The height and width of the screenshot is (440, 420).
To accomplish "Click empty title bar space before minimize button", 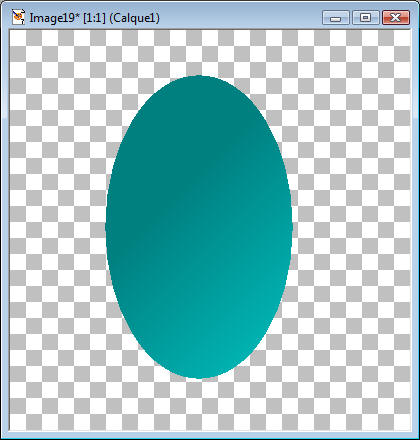I will (240, 18).
